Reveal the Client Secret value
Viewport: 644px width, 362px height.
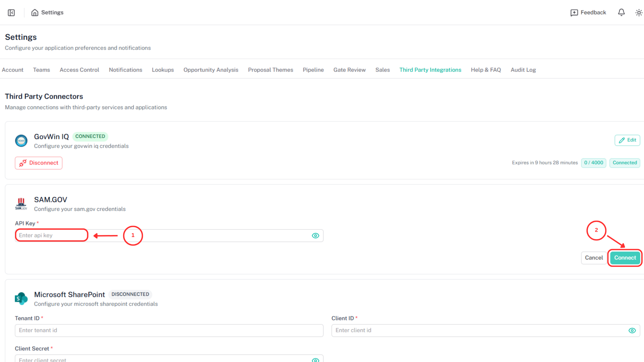click(x=316, y=360)
